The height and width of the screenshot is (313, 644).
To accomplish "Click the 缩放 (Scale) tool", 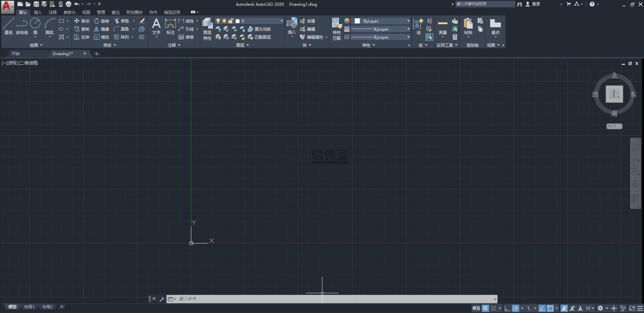I will [x=102, y=37].
